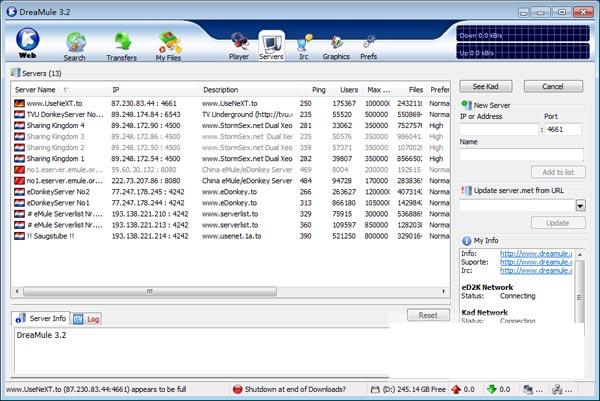Open the Web section in toolbar

pyautogui.click(x=28, y=42)
